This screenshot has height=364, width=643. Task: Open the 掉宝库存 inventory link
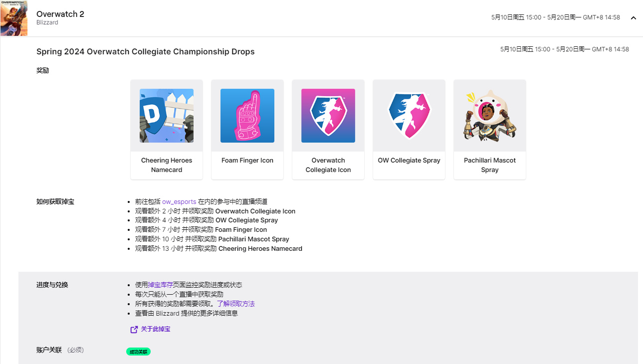pos(160,285)
